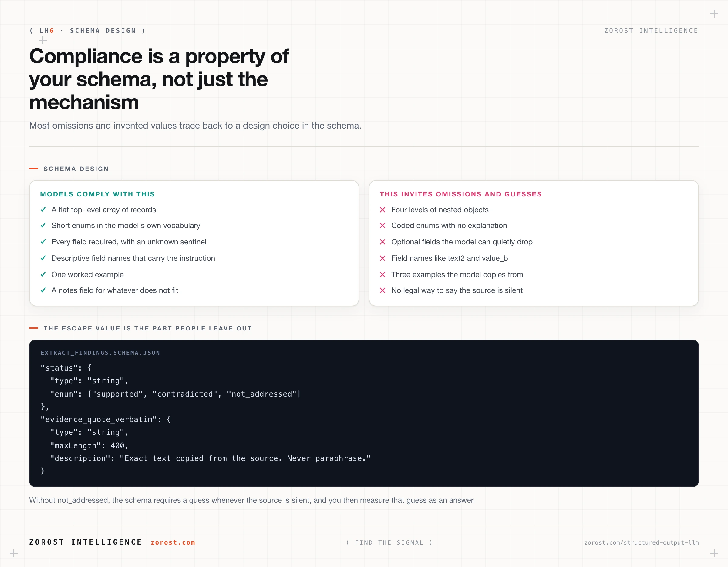728x567 pixels.
Task: Click the X mark beside 'No legal way to say the source is silent'
Action: point(383,290)
